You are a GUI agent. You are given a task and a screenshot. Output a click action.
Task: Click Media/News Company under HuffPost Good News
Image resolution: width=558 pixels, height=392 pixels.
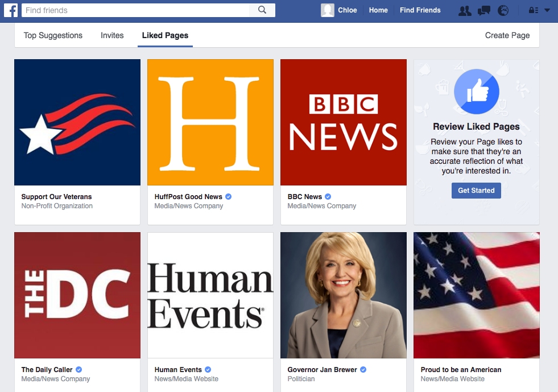tap(189, 206)
